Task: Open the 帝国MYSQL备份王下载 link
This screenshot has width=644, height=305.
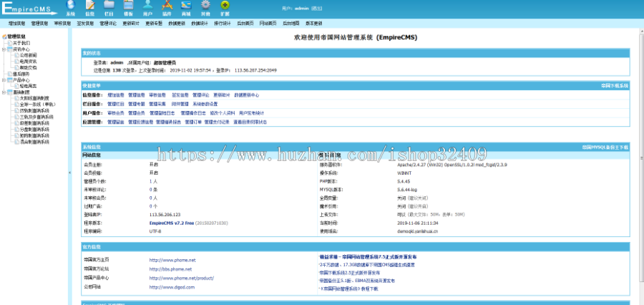Action: pyautogui.click(x=605, y=147)
